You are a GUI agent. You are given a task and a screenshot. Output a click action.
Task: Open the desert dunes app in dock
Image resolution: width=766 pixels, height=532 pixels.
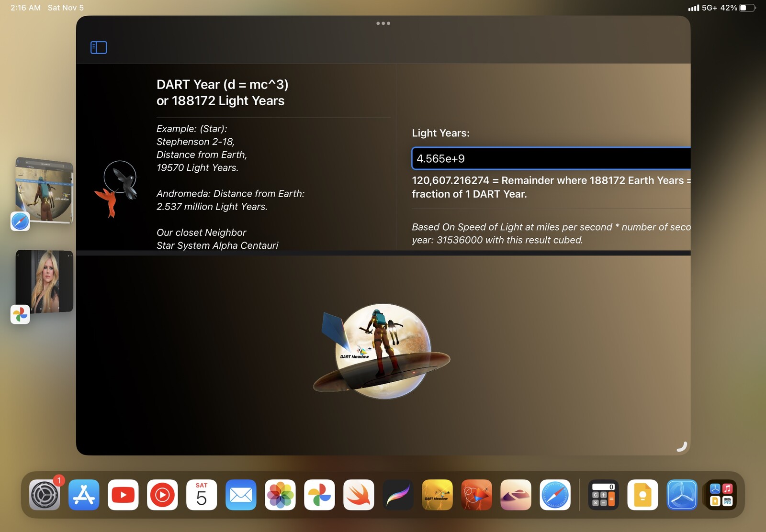pyautogui.click(x=516, y=495)
